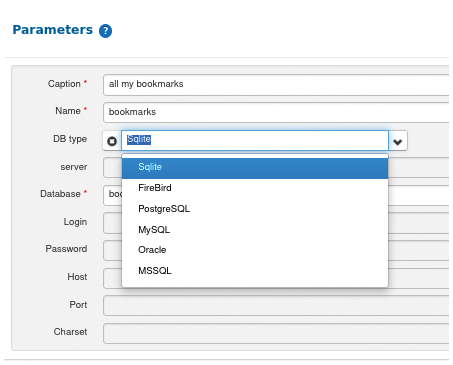This screenshot has height=365, width=453.
Task: Click the Password label
Action: click(x=66, y=249)
